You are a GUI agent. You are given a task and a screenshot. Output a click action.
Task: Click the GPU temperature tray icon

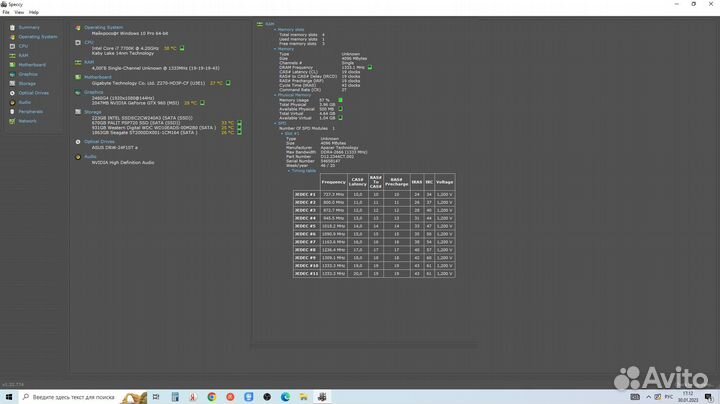pos(202,103)
